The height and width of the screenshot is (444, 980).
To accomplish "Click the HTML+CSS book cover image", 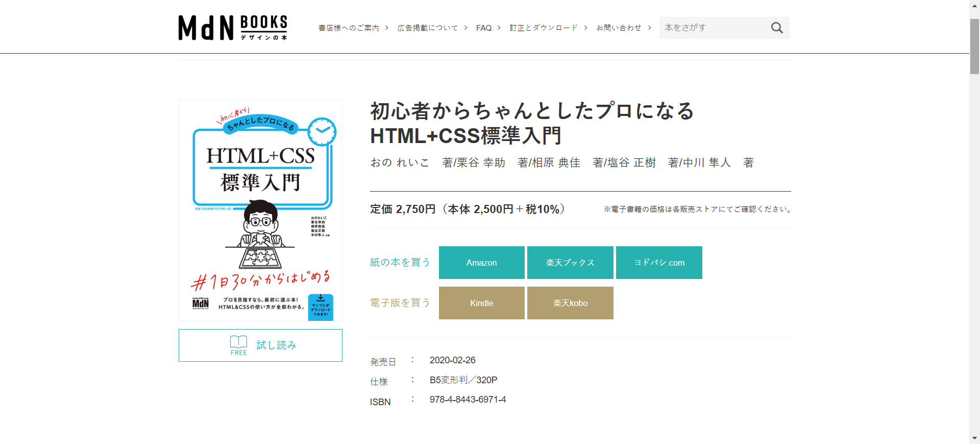I will 260,210.
